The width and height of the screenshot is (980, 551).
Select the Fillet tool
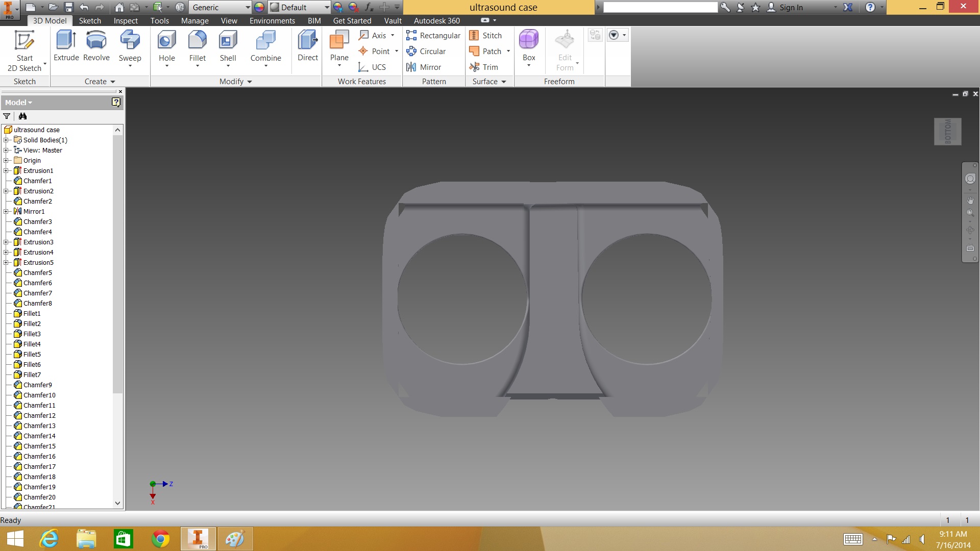[198, 48]
